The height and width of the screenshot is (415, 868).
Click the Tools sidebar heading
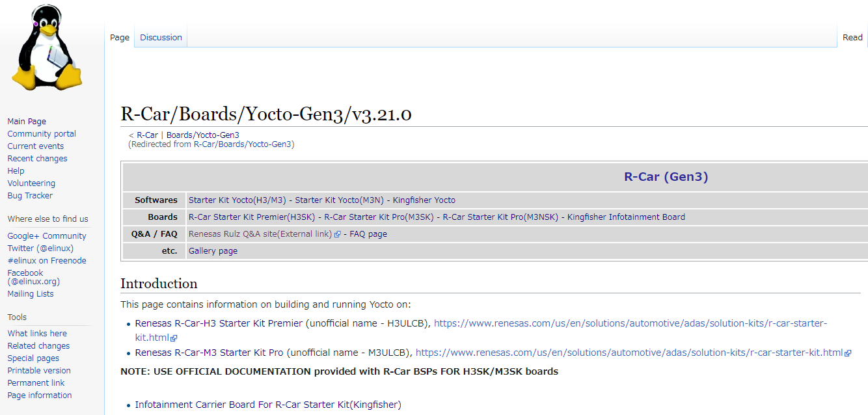pyautogui.click(x=17, y=317)
